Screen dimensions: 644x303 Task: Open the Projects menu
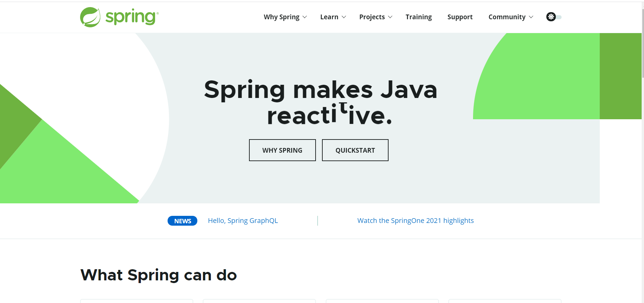point(372,17)
